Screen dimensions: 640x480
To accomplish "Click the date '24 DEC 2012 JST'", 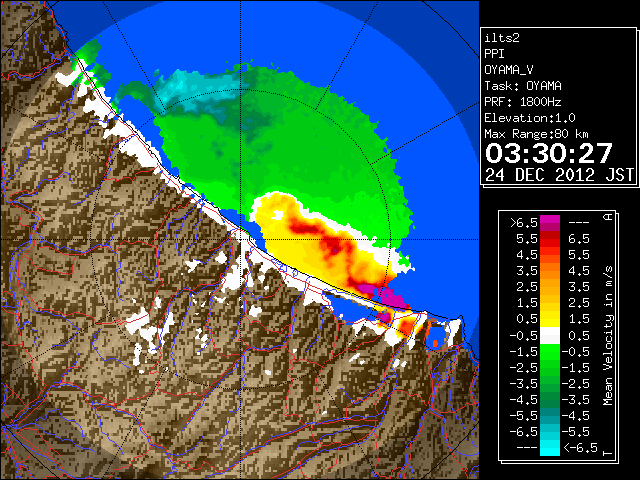I will 559,175.
